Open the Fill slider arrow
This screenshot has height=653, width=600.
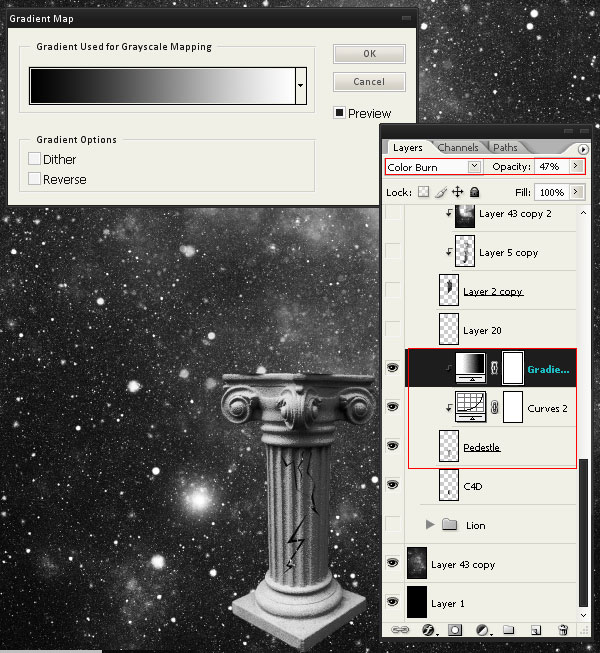coord(576,192)
